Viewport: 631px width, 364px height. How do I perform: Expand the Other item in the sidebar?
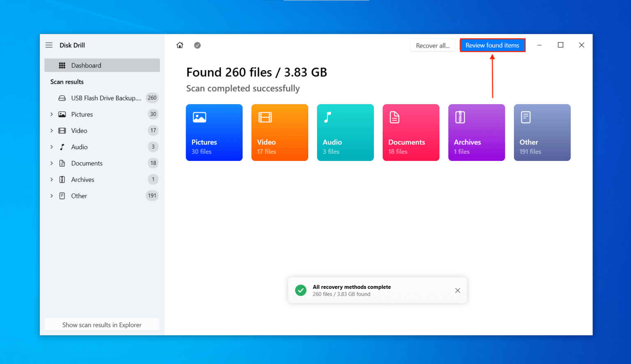tap(52, 196)
